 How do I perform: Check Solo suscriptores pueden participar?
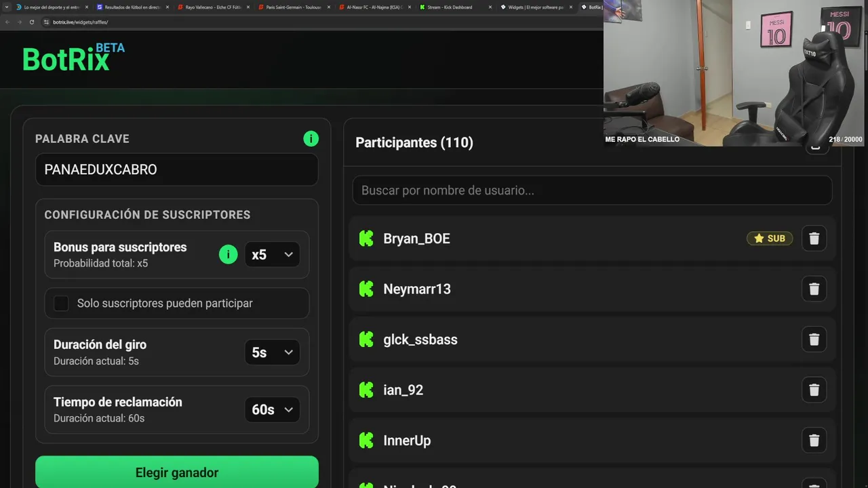[x=61, y=304]
